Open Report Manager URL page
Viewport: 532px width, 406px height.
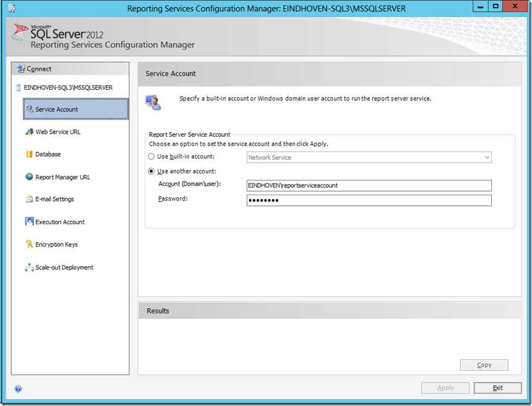coord(63,177)
